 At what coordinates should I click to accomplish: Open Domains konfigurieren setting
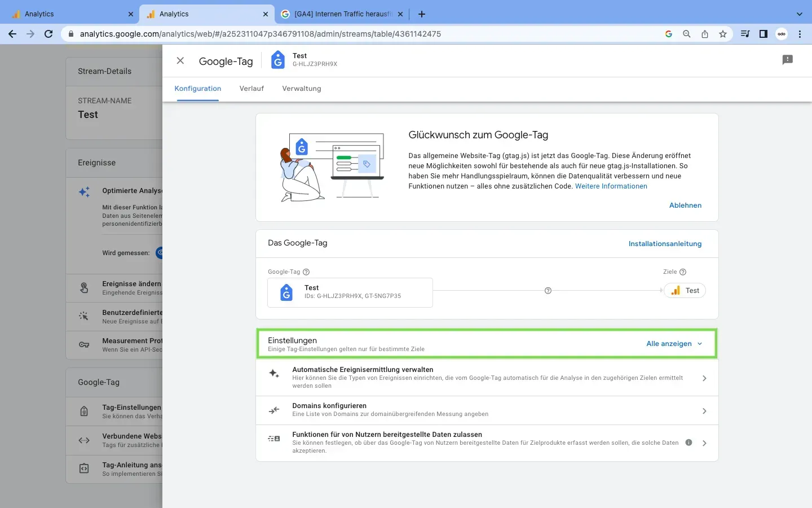487,410
